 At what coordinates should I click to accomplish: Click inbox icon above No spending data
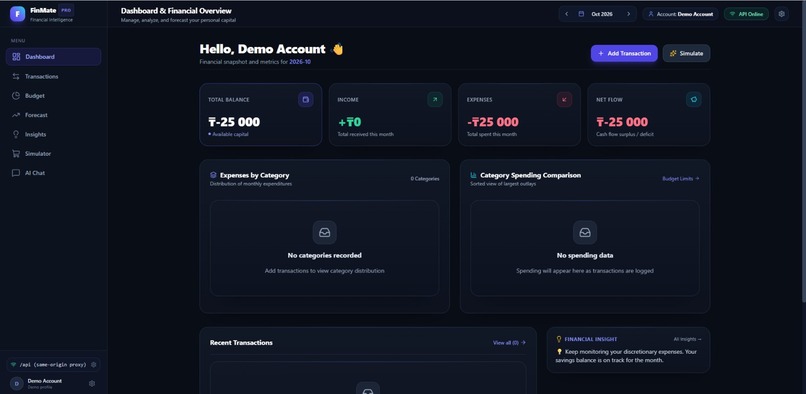click(x=585, y=232)
